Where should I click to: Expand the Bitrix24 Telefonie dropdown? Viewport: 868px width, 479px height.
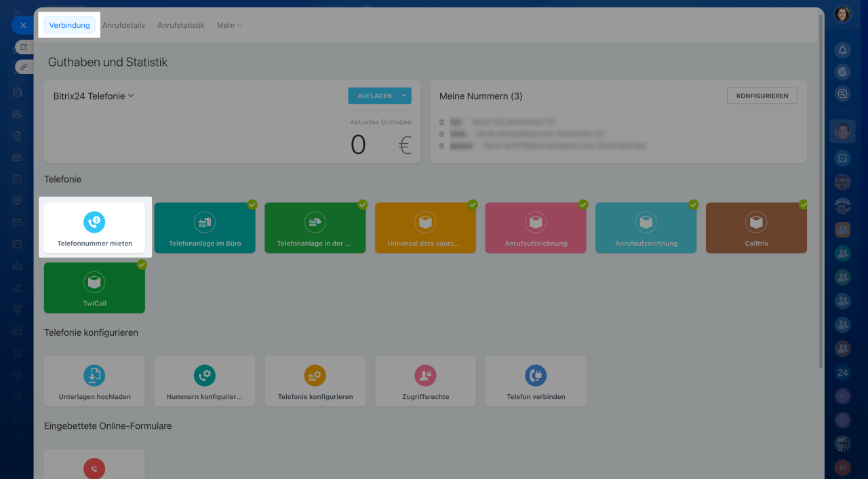pyautogui.click(x=94, y=96)
